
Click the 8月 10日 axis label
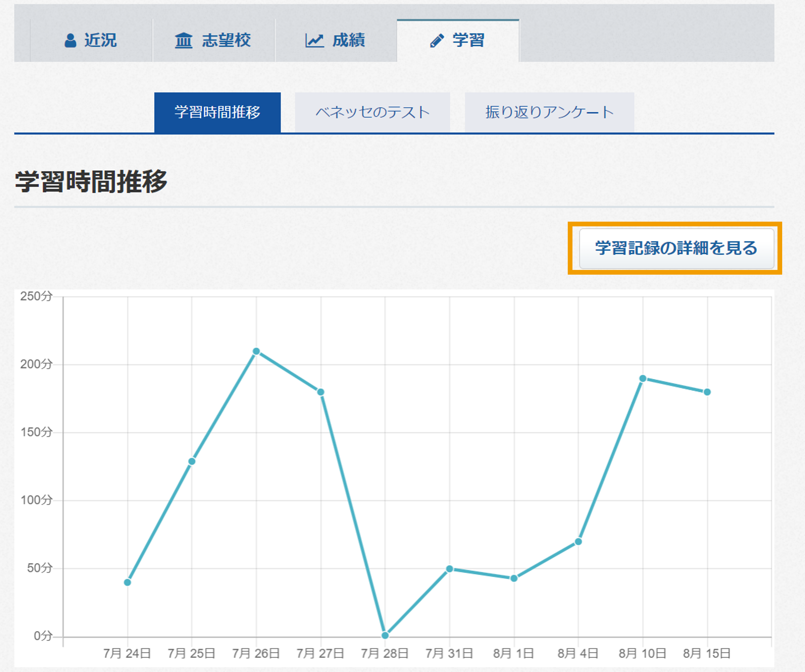[x=642, y=653]
